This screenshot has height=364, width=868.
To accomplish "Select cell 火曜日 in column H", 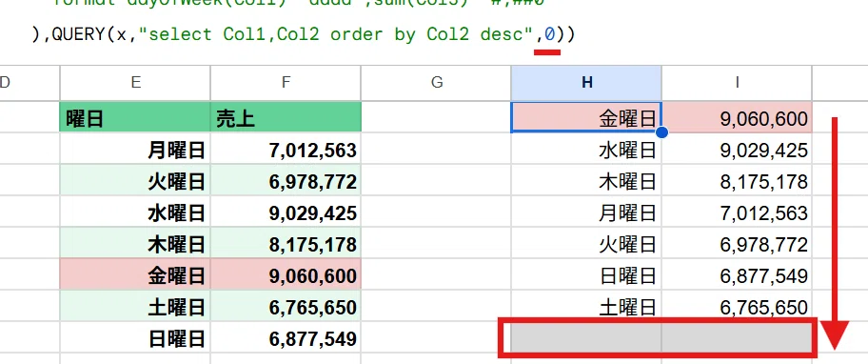I will [586, 244].
